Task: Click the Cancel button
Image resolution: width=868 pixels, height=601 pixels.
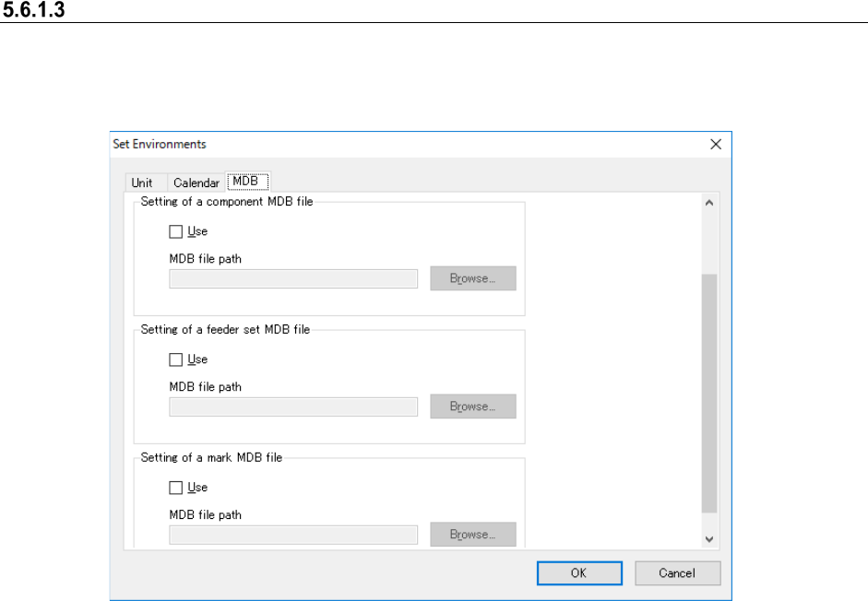Action: coord(677,573)
